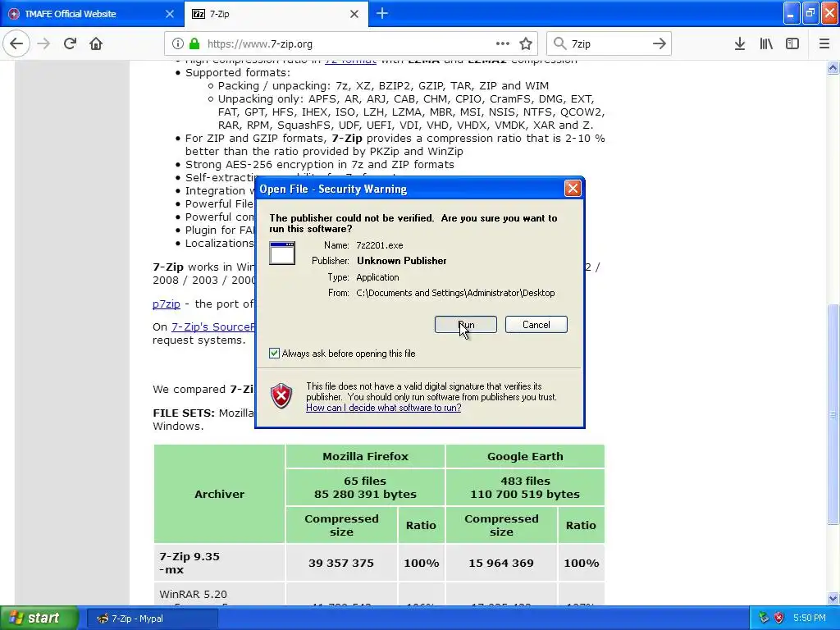Click the 15 964 369 table cell
This screenshot has width=840, height=630.
pos(501,563)
